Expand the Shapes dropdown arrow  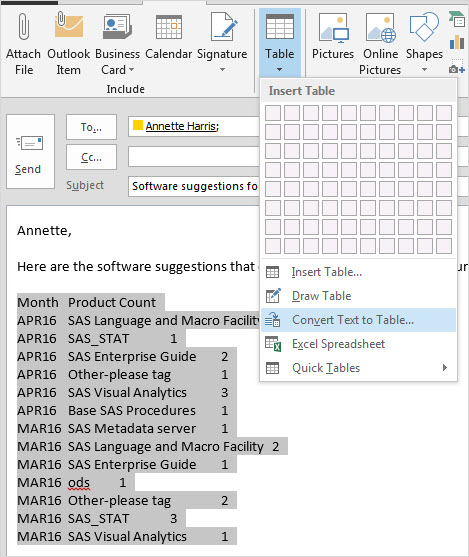pyautogui.click(x=424, y=70)
